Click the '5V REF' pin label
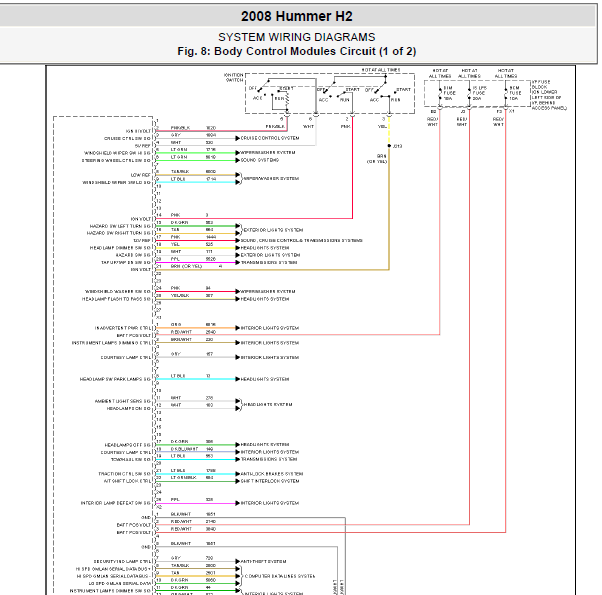Image resolution: width=602 pixels, height=595 pixels. tap(142, 146)
